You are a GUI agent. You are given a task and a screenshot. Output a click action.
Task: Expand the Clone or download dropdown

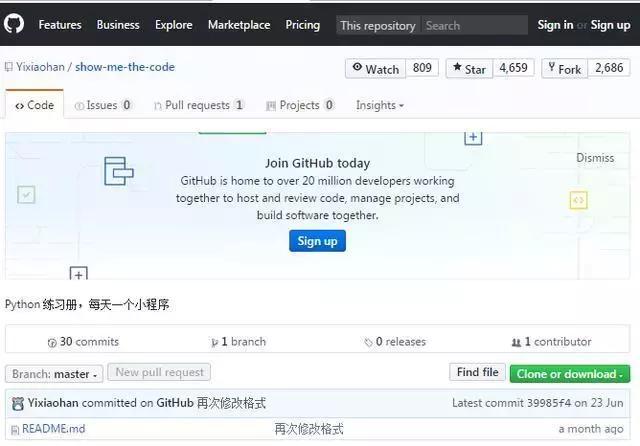[570, 374]
